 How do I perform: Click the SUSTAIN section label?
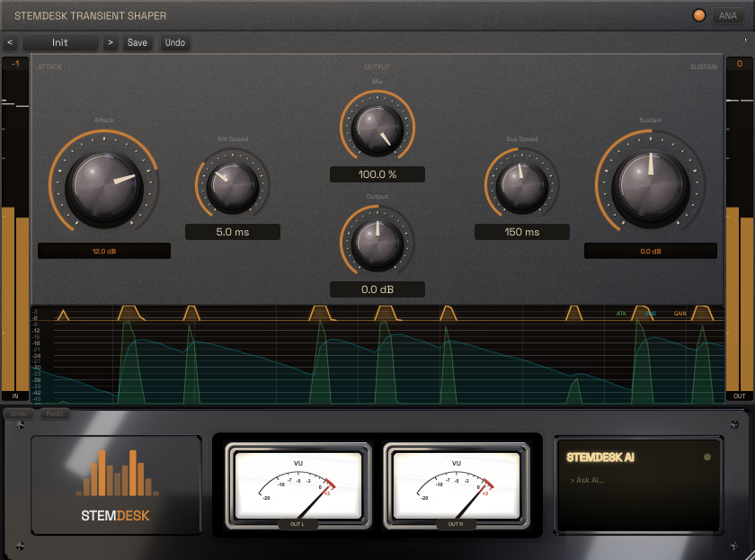704,67
